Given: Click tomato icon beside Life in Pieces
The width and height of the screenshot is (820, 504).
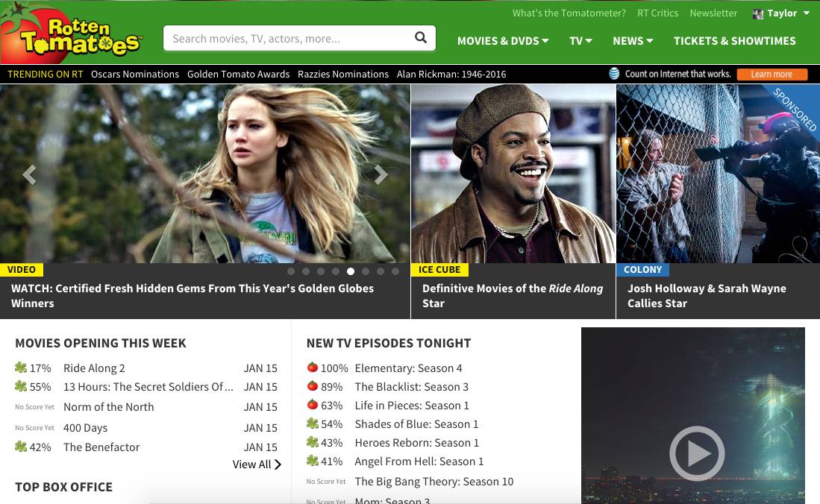Looking at the screenshot, I should pos(312,404).
